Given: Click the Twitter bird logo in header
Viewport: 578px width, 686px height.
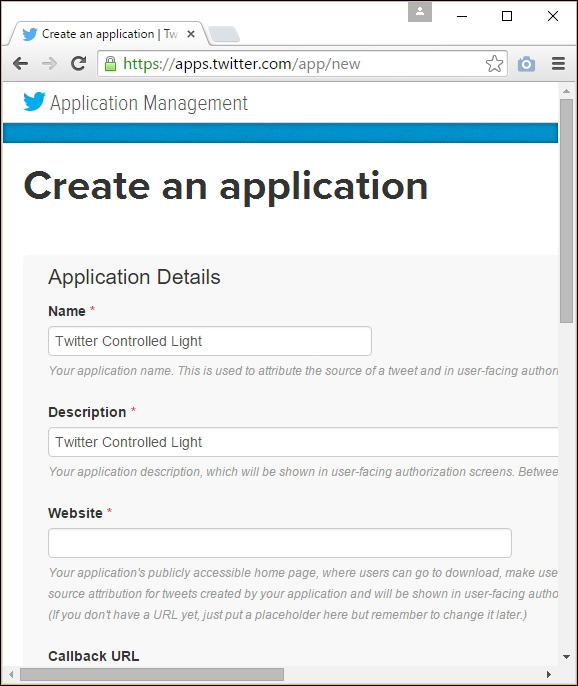Looking at the screenshot, I should pyautogui.click(x=34, y=102).
